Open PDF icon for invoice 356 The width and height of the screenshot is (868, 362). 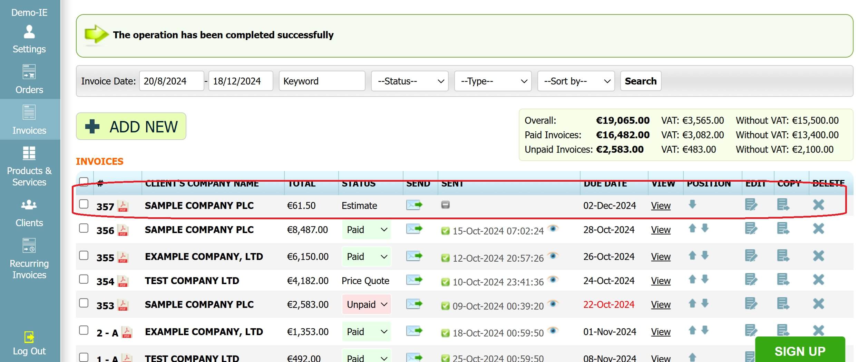tap(123, 230)
